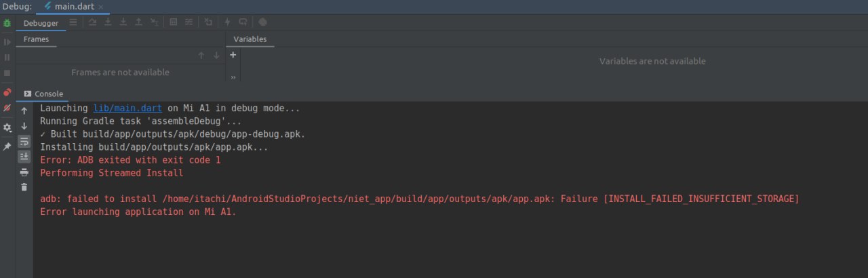868x278 pixels.
Task: Click 'Installing build/app/outputs/apk/app.apk...' line
Action: [155, 147]
